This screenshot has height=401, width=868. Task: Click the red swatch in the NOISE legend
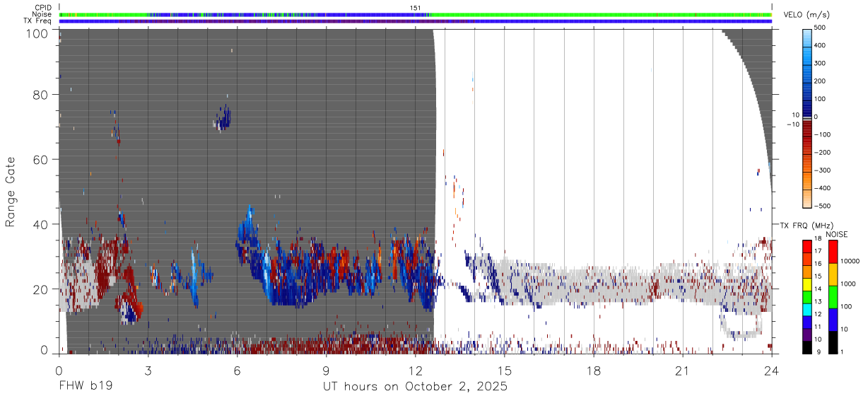832,252
